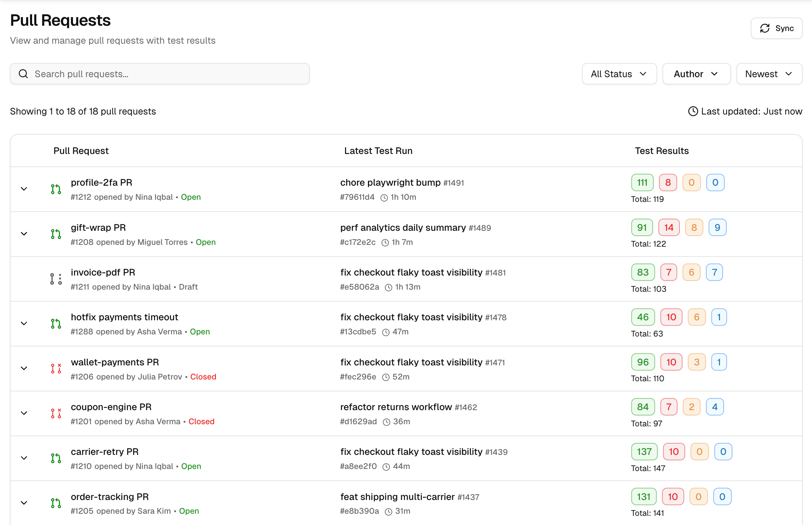Screen dimensions: 812x525
Task: Click Showing 1 to 18 of 18 text
Action: click(83, 111)
